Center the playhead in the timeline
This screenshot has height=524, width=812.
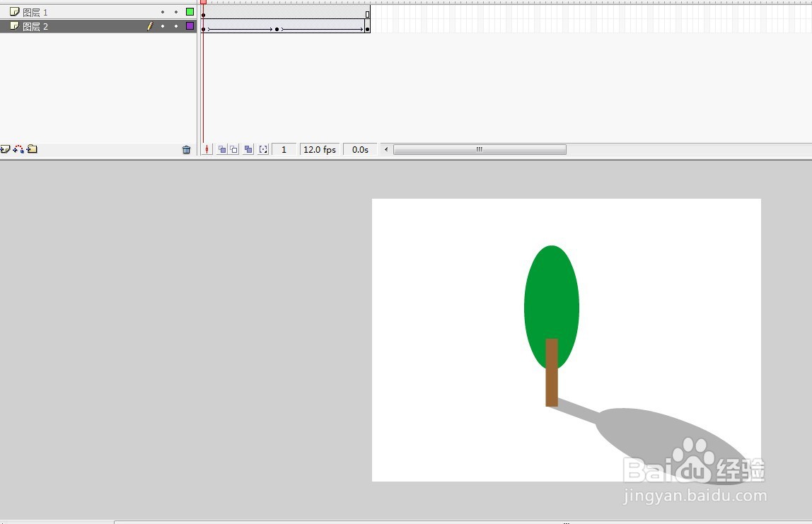coord(207,149)
